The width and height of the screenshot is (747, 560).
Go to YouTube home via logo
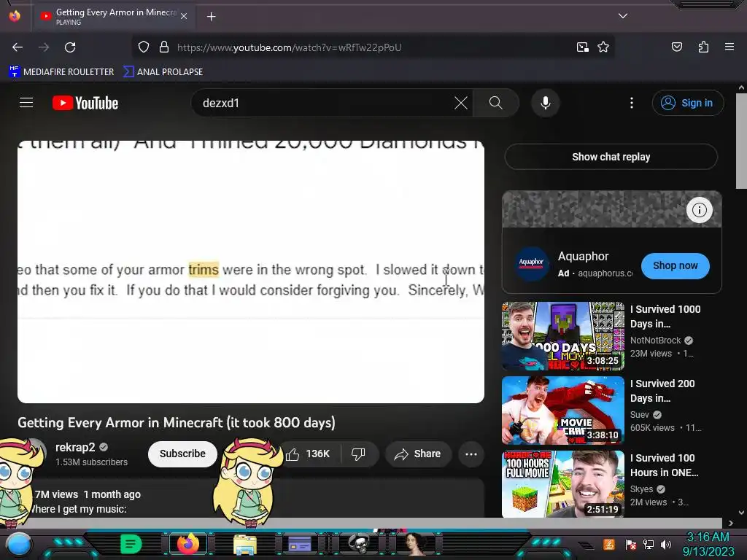pos(85,103)
